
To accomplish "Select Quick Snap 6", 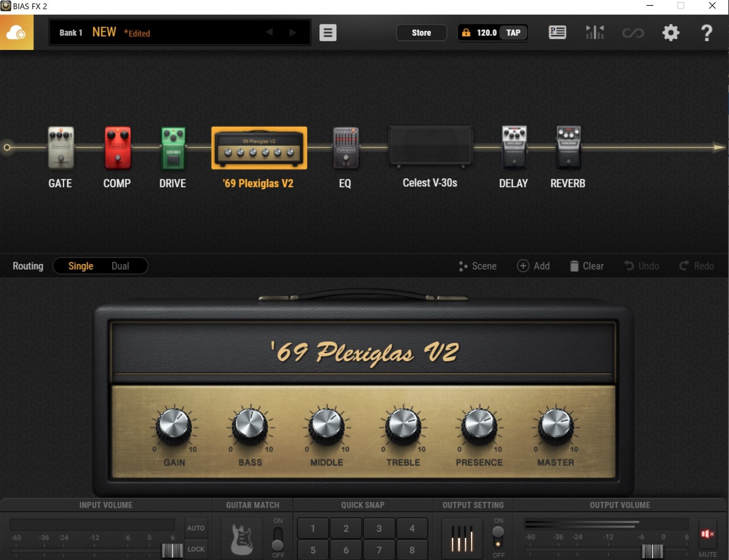I will click(346, 550).
